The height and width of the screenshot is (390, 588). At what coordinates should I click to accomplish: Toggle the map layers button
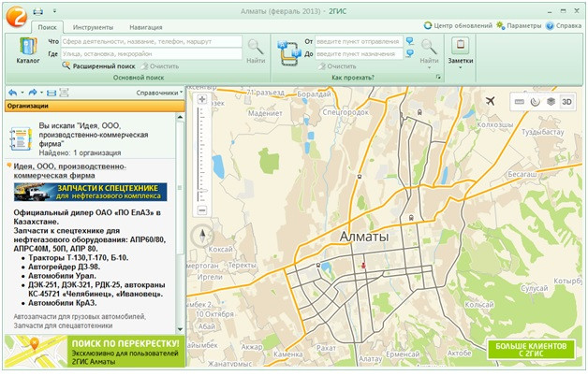pyautogui.click(x=551, y=101)
